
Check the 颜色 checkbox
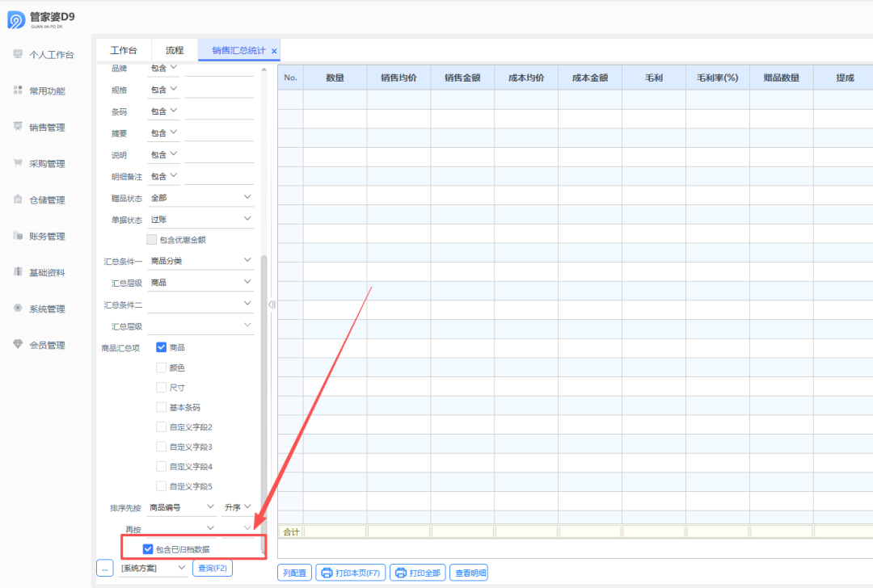[x=162, y=367]
